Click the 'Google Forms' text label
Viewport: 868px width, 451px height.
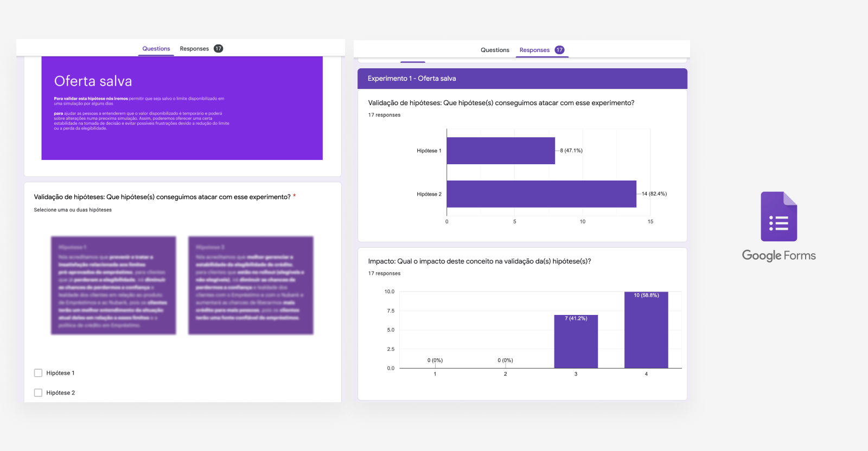click(x=778, y=255)
